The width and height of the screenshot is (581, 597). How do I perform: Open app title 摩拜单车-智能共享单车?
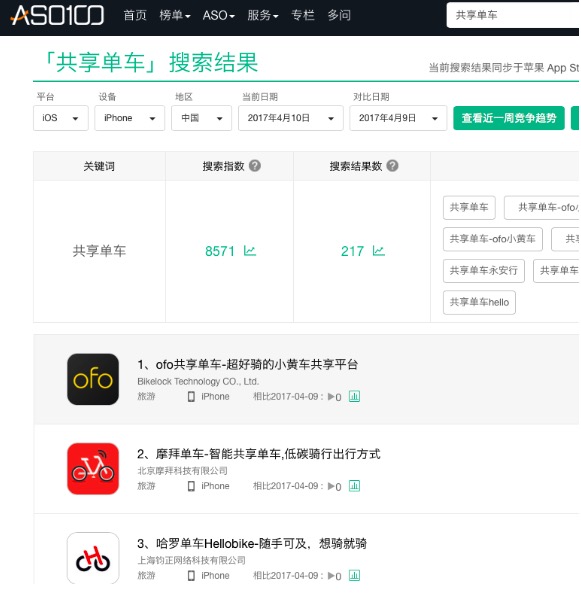click(259, 454)
